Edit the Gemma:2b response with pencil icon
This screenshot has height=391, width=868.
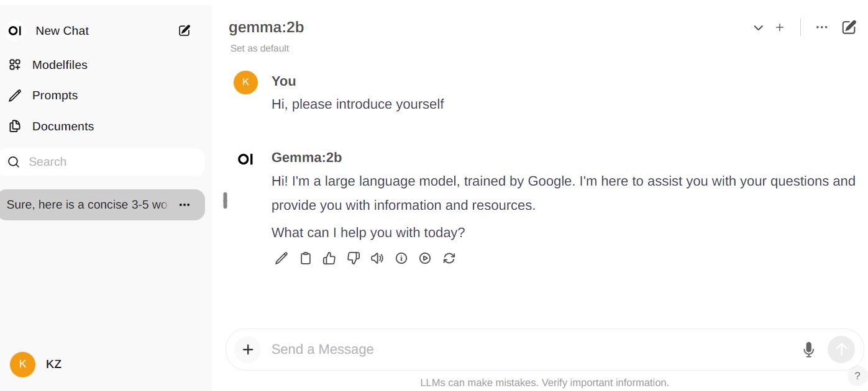pos(281,258)
